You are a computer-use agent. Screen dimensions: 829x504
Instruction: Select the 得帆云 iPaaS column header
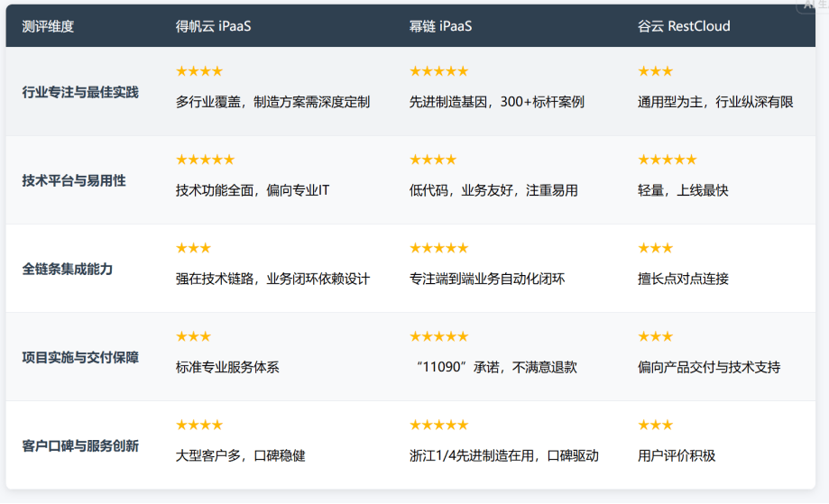pos(213,26)
